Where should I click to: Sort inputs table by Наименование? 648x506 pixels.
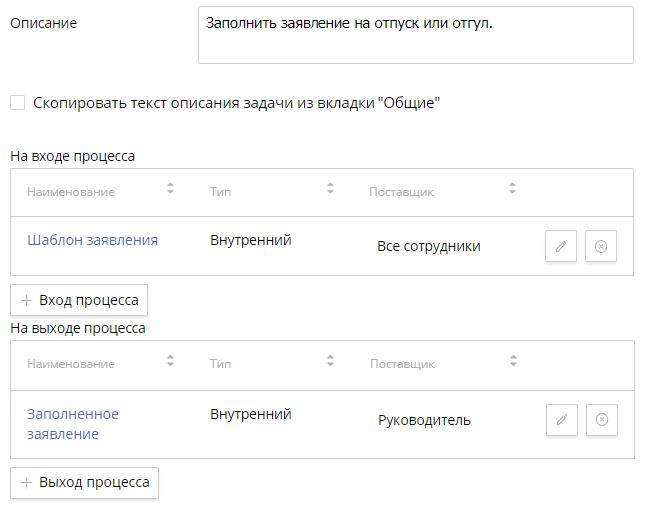(170, 189)
